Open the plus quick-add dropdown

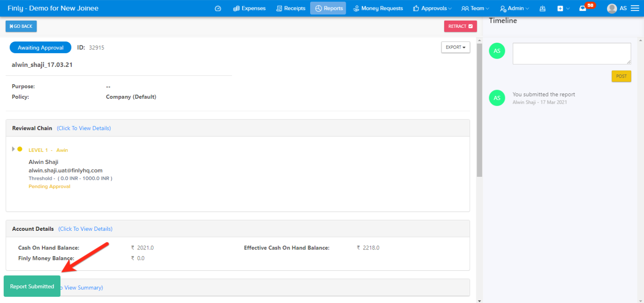tap(563, 8)
